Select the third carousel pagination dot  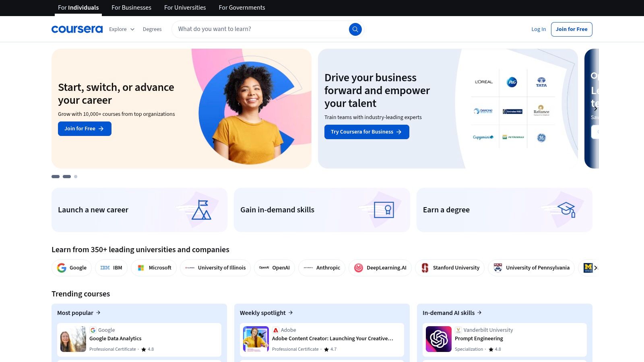click(x=75, y=177)
